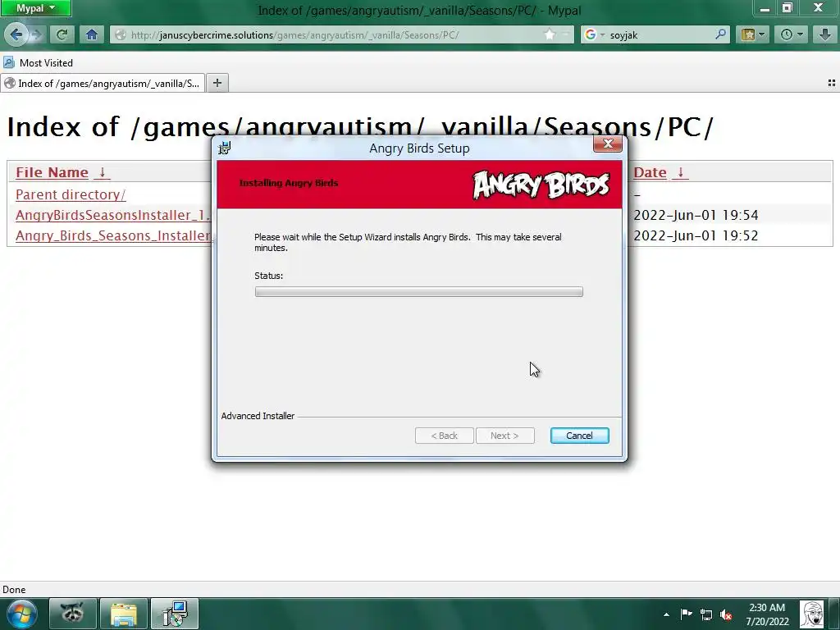The width and height of the screenshot is (840, 630).
Task: Open the Downloads arrow button
Action: (824, 34)
